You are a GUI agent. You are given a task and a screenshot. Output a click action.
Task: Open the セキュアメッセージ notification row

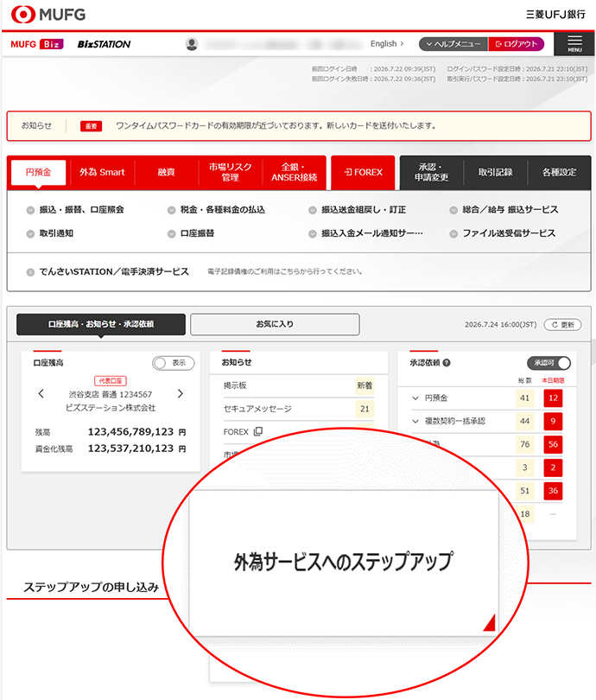(257, 409)
